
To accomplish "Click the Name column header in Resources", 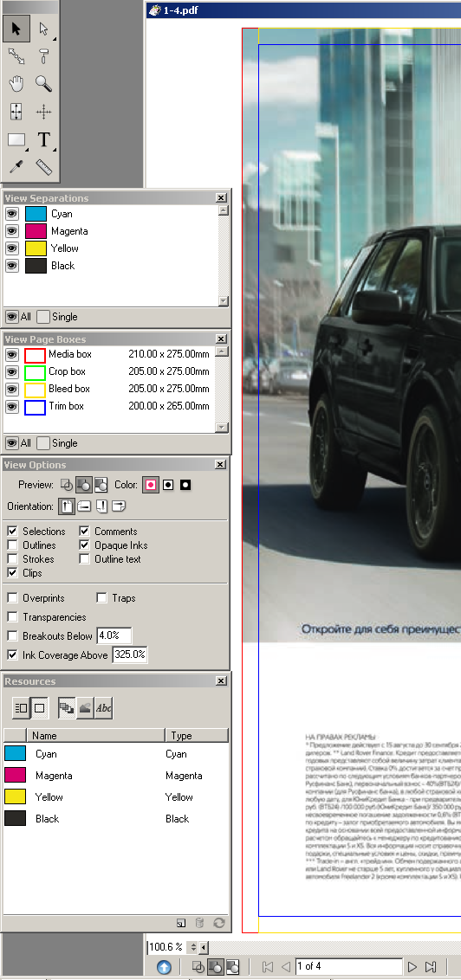I will tap(95, 735).
